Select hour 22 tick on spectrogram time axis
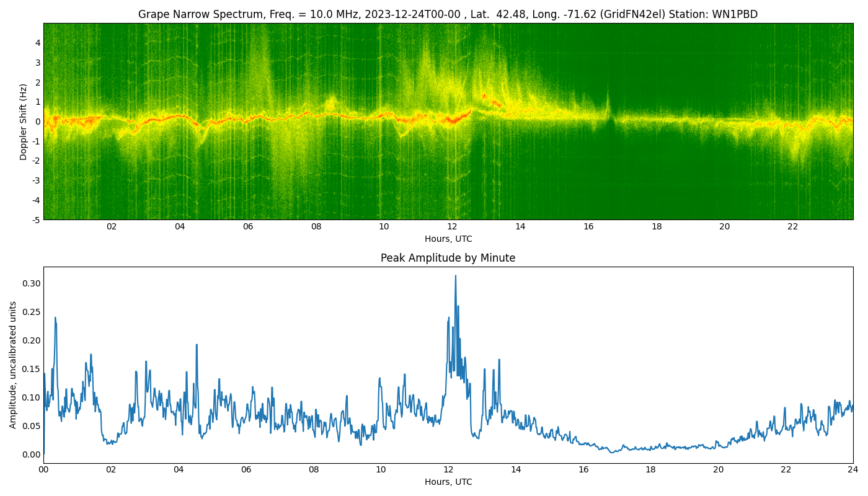Screen dimensions: 868x496 pyautogui.click(x=792, y=227)
